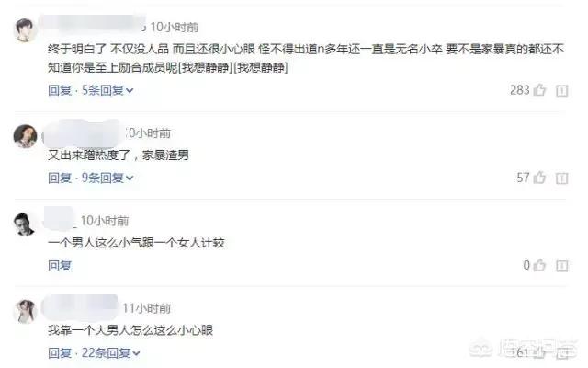The image size is (588, 368).
Task: Reply to the 小气 comment
Action: [x=60, y=266]
